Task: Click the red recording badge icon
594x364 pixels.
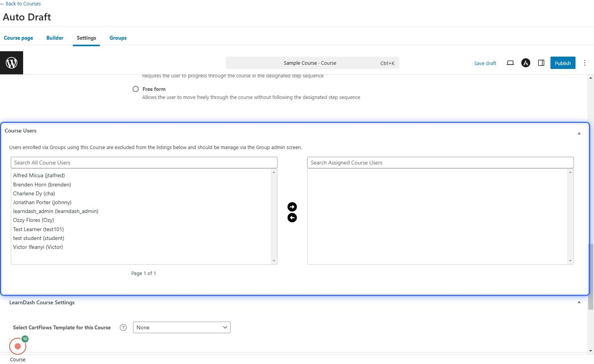Action: (x=18, y=346)
